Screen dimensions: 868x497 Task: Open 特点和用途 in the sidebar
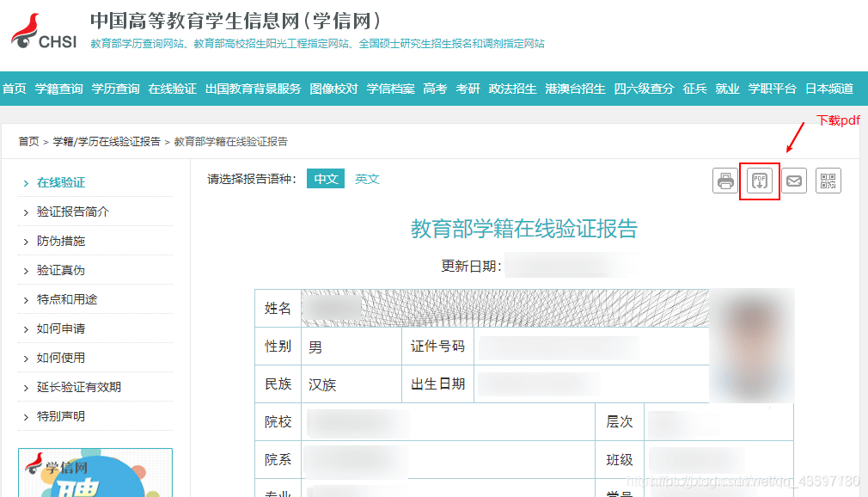click(x=67, y=300)
